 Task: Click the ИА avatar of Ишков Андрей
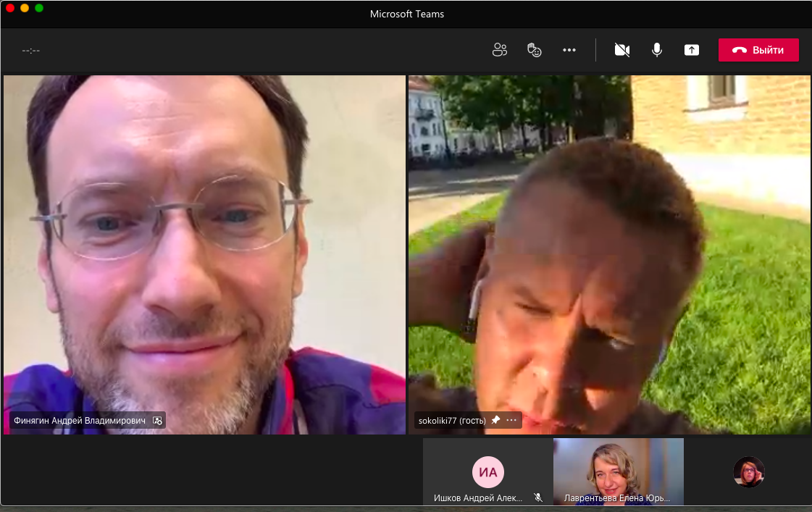tap(488, 472)
